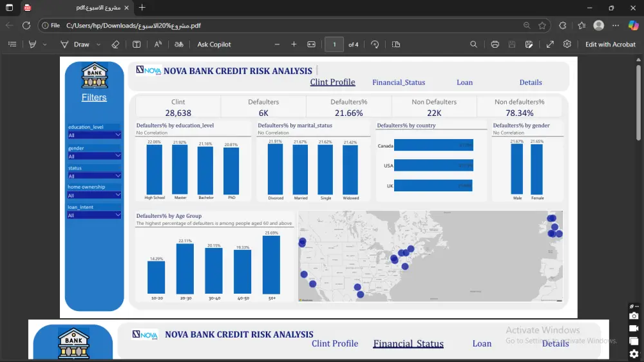Open Ask Copilot
This screenshot has height=362, width=644.
pos(214,44)
